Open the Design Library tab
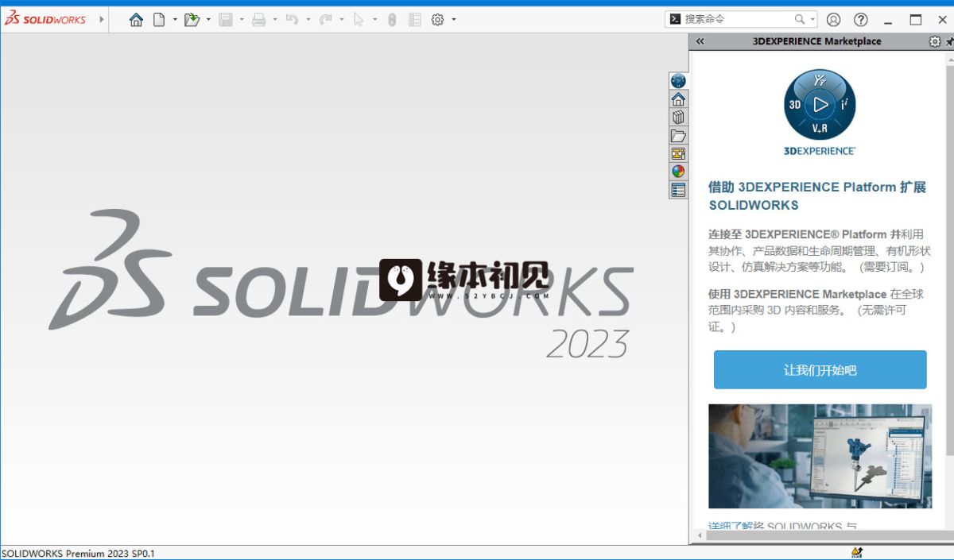This screenshot has width=954, height=560. point(678,117)
